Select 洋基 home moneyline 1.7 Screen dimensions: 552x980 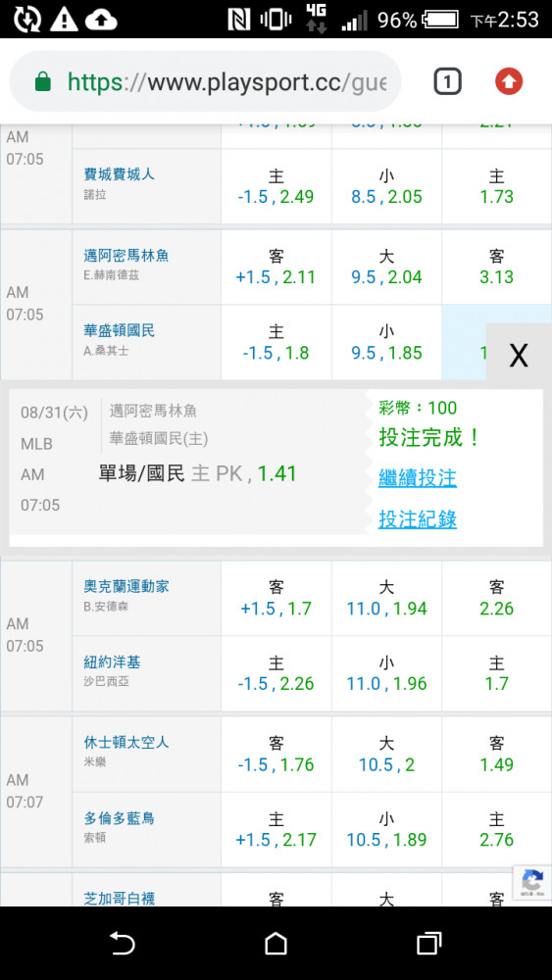click(496, 674)
